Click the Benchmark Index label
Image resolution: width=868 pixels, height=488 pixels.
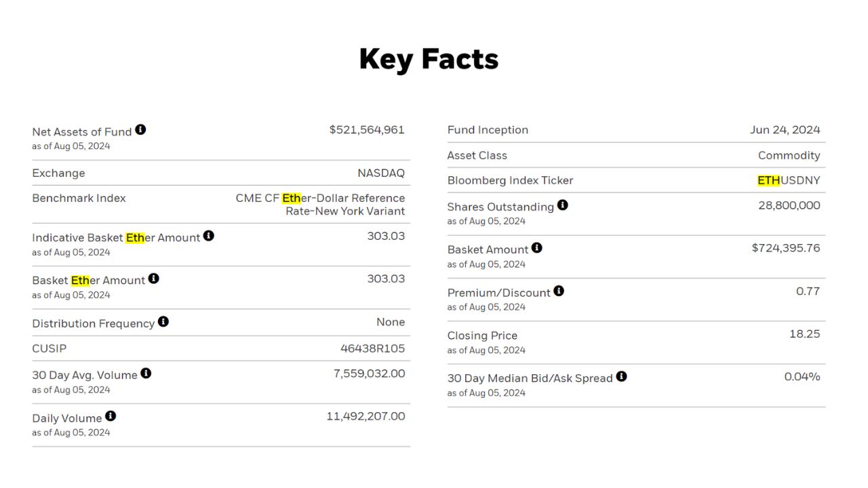pyautogui.click(x=79, y=198)
